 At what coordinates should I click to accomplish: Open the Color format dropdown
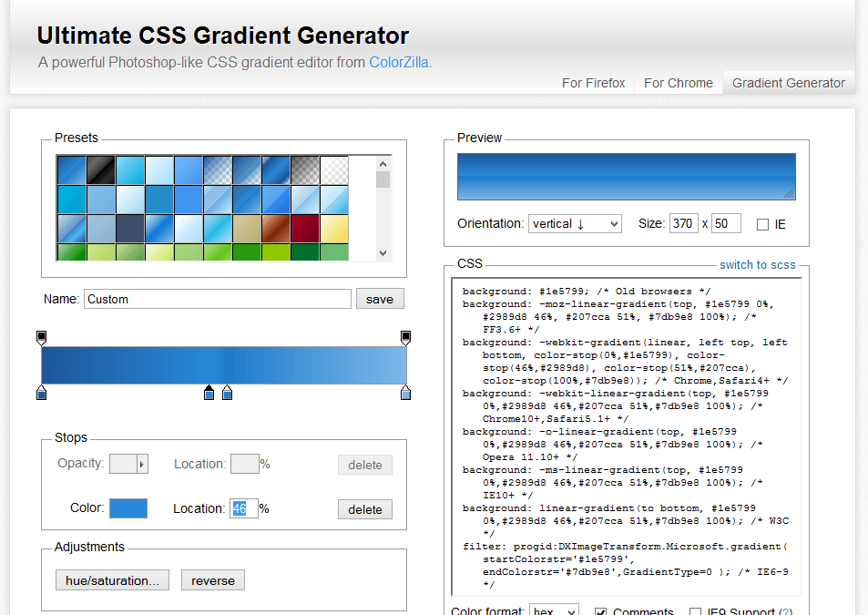pyautogui.click(x=554, y=611)
